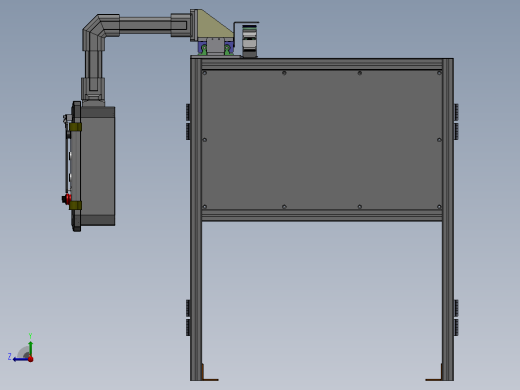Select the grey control box body
The image size is (520, 390).
98,166
